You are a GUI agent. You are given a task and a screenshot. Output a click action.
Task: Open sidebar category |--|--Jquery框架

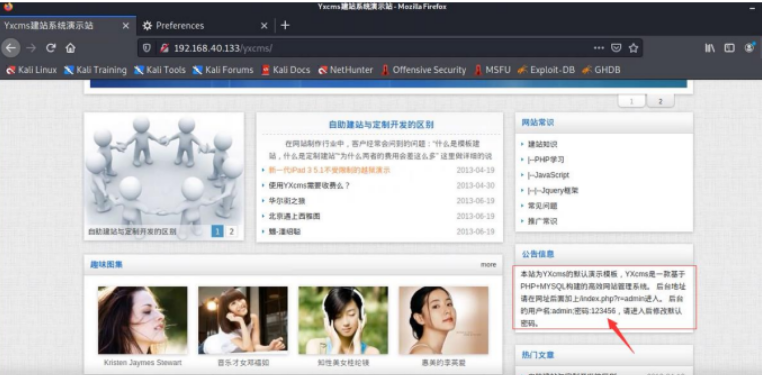point(553,190)
